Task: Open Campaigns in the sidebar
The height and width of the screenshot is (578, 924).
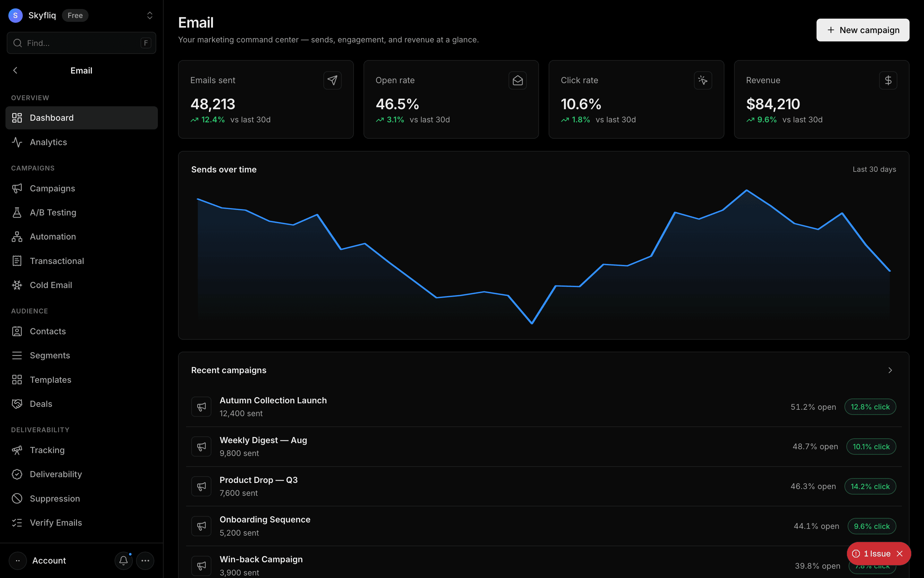Action: (x=81, y=188)
